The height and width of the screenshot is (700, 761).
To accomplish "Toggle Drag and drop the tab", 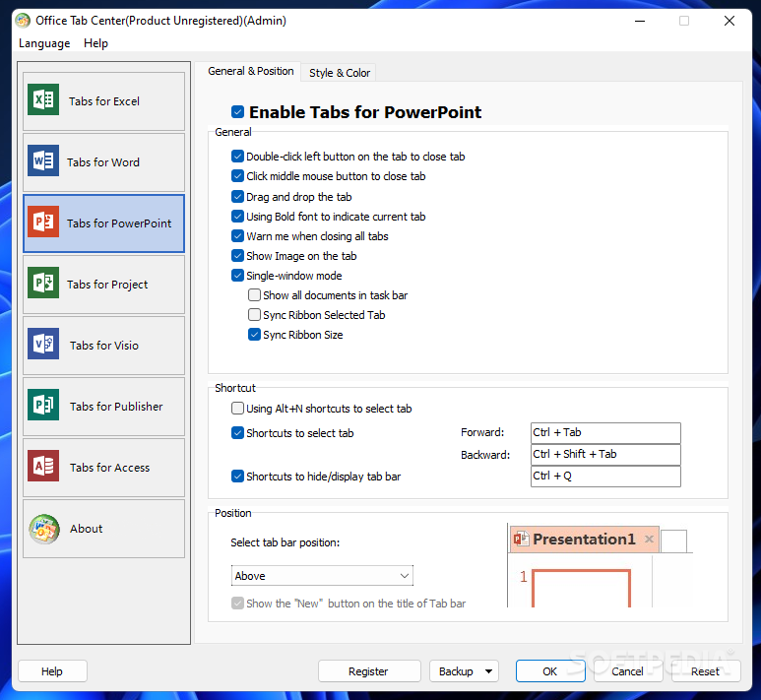I will [237, 197].
